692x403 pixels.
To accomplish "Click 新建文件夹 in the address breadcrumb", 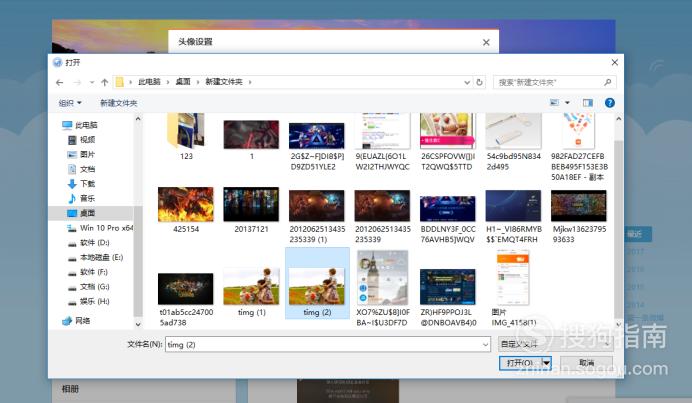I will point(224,82).
